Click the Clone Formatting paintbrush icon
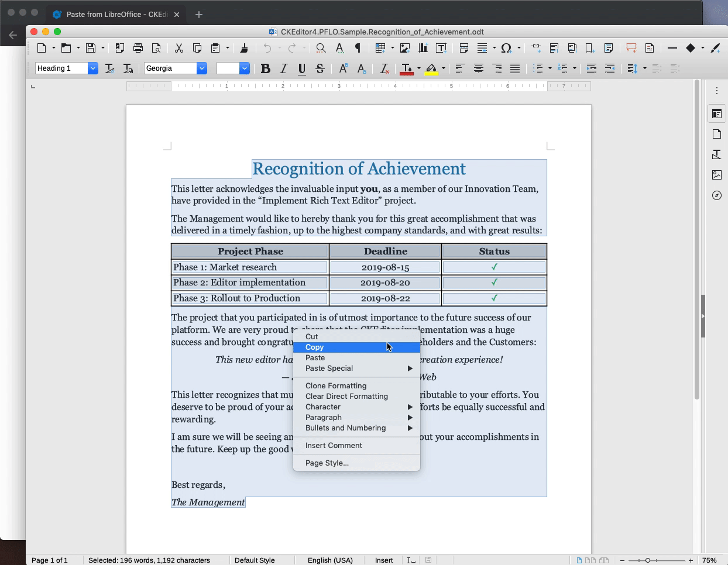The height and width of the screenshot is (565, 728). [244, 48]
